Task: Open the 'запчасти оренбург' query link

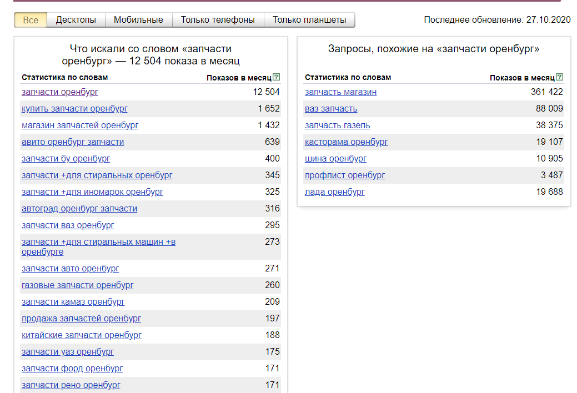Action: (60, 92)
